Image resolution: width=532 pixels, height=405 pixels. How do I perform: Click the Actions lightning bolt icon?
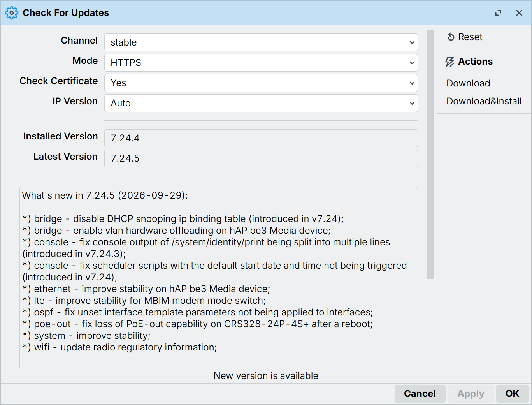click(450, 62)
